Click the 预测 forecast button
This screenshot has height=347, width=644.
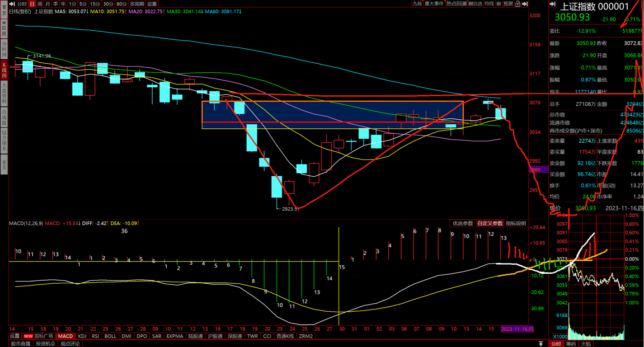click(x=508, y=4)
